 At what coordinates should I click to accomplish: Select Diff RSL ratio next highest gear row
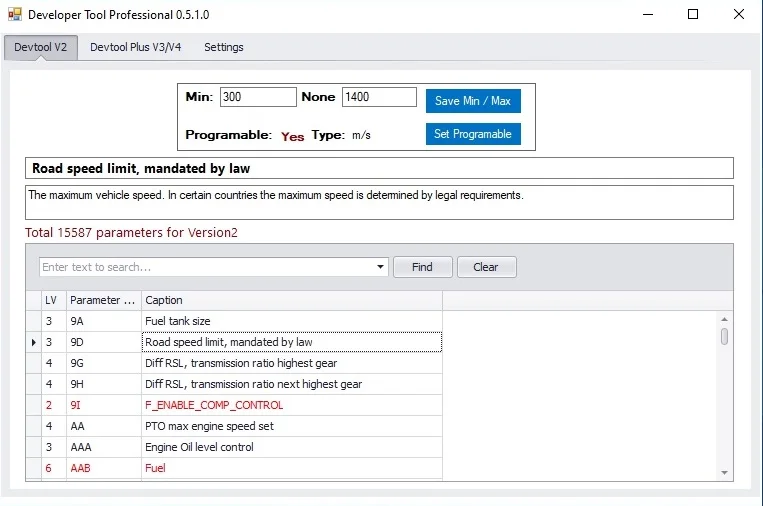click(x=234, y=384)
